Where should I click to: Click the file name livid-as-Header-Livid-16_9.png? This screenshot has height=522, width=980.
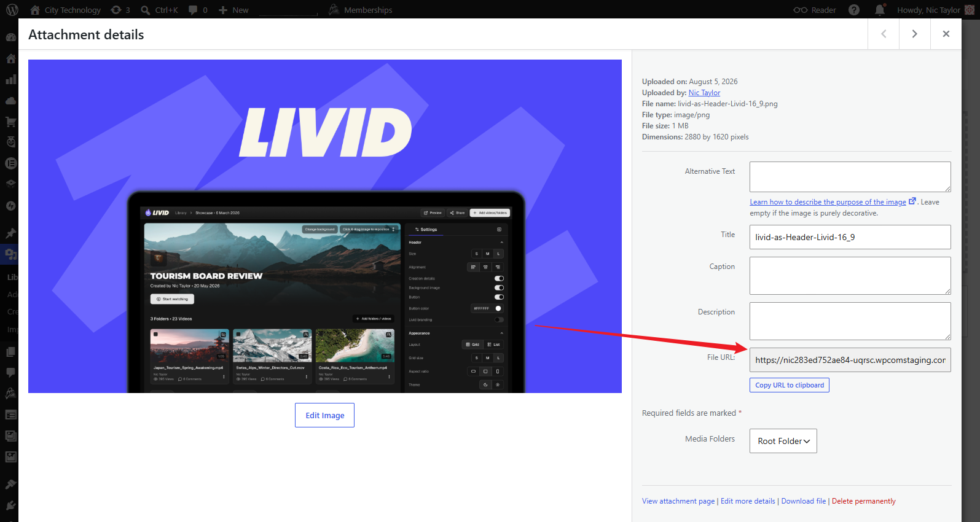coord(727,104)
